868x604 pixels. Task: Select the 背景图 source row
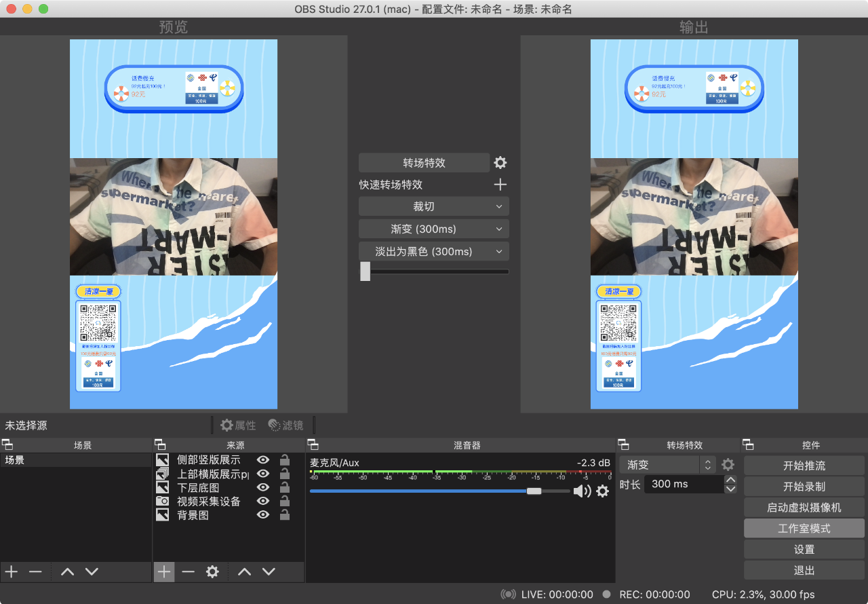229,515
